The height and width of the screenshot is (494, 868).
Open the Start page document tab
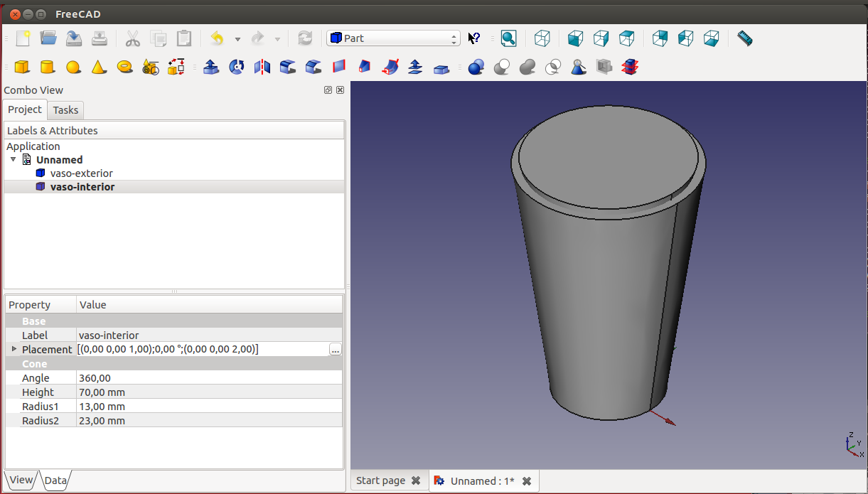pos(380,481)
